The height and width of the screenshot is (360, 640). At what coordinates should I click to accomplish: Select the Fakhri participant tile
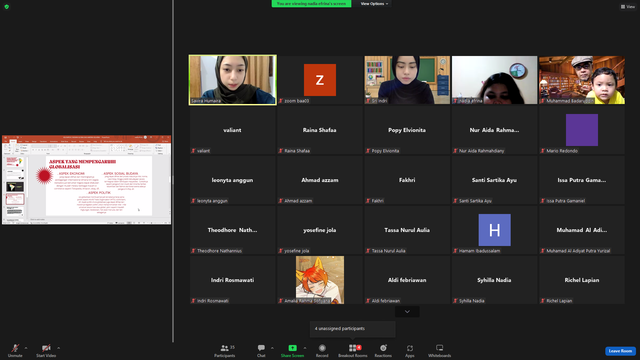(407, 180)
